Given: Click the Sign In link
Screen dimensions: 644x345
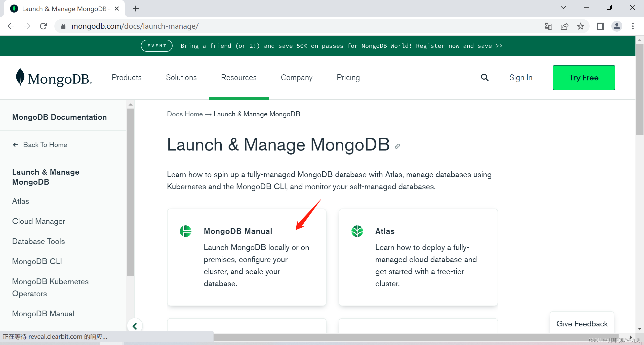Looking at the screenshot, I should click(521, 78).
